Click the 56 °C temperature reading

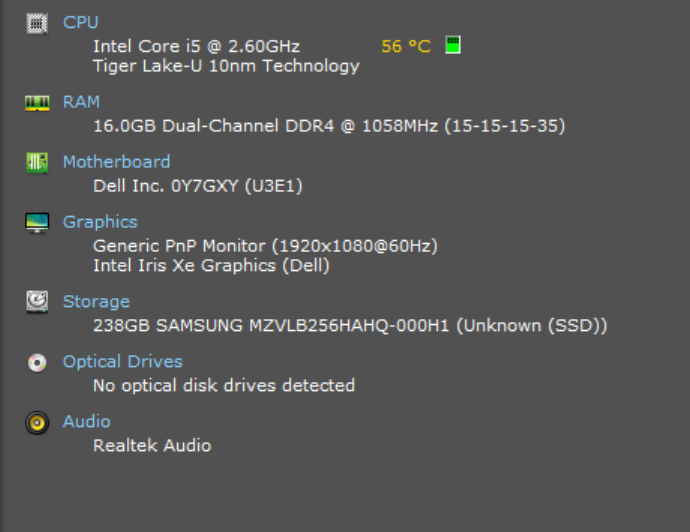click(x=406, y=46)
